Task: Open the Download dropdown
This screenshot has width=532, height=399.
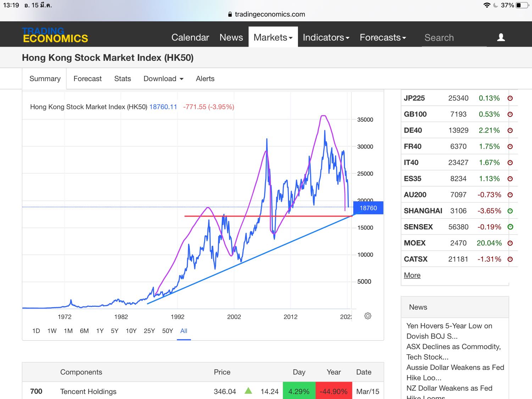Action: coord(164,79)
